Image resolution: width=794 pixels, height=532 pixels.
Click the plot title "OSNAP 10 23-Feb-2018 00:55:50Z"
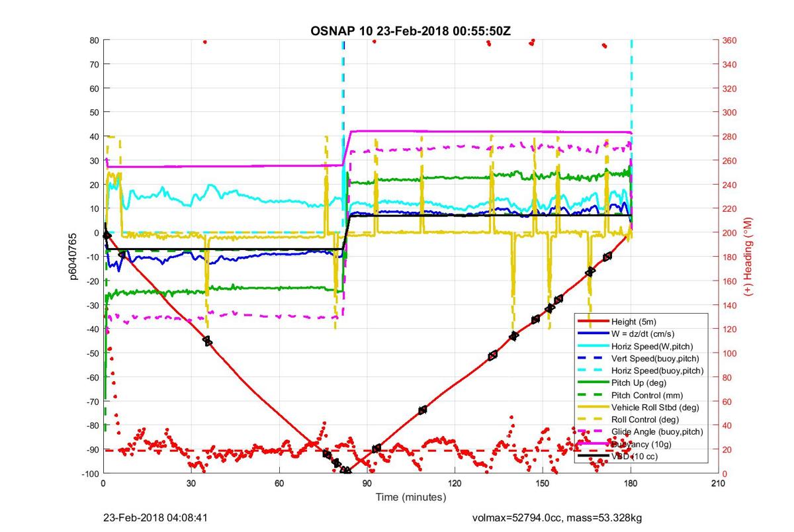[x=410, y=31]
